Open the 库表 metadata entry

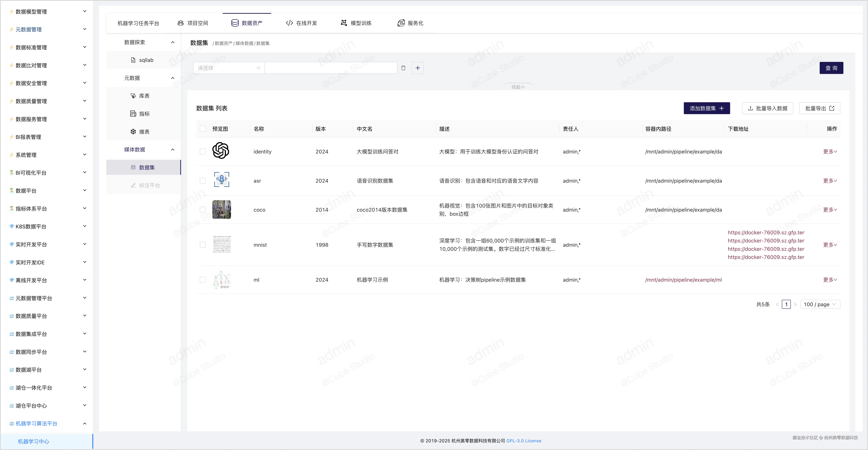144,96
